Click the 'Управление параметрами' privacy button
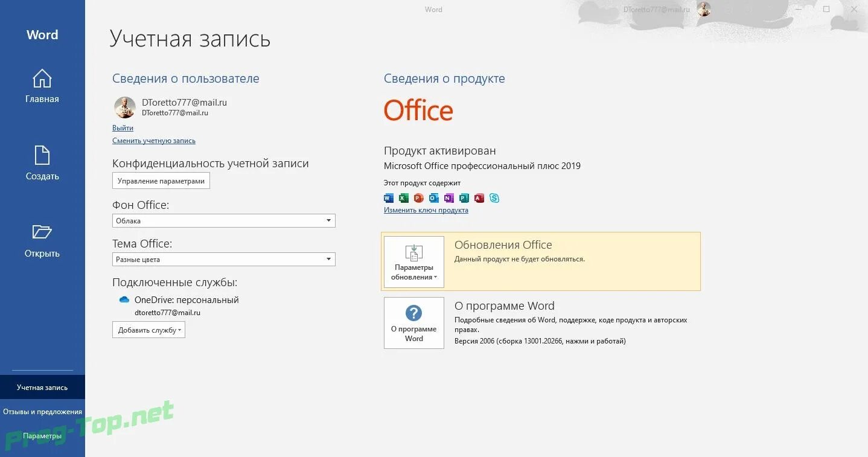Screen dimensions: 868x457 tap(161, 181)
